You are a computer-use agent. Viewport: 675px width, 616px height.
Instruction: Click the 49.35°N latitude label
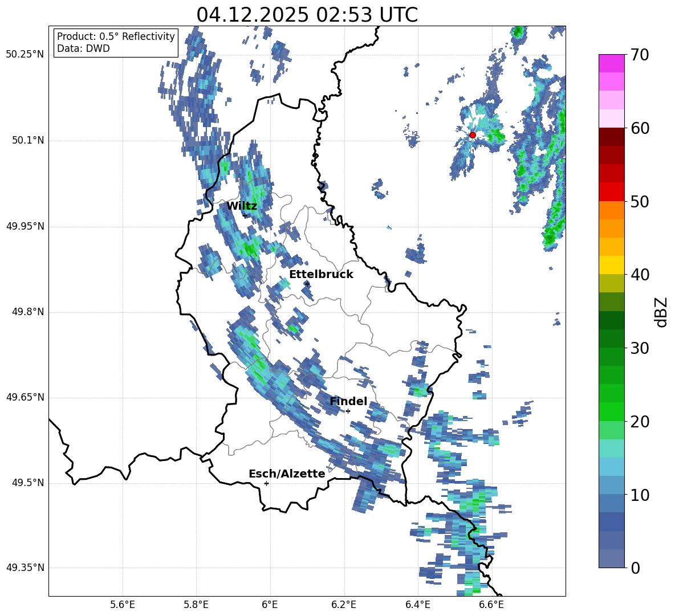pyautogui.click(x=25, y=568)
